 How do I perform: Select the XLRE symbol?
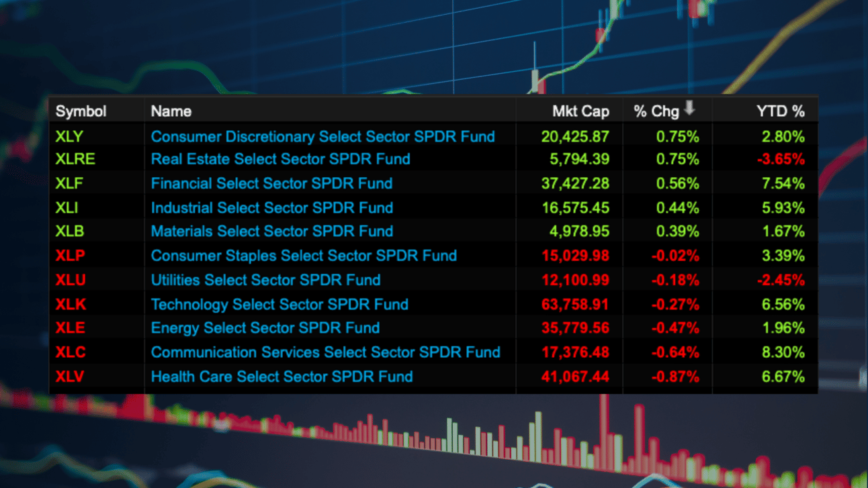[75, 159]
